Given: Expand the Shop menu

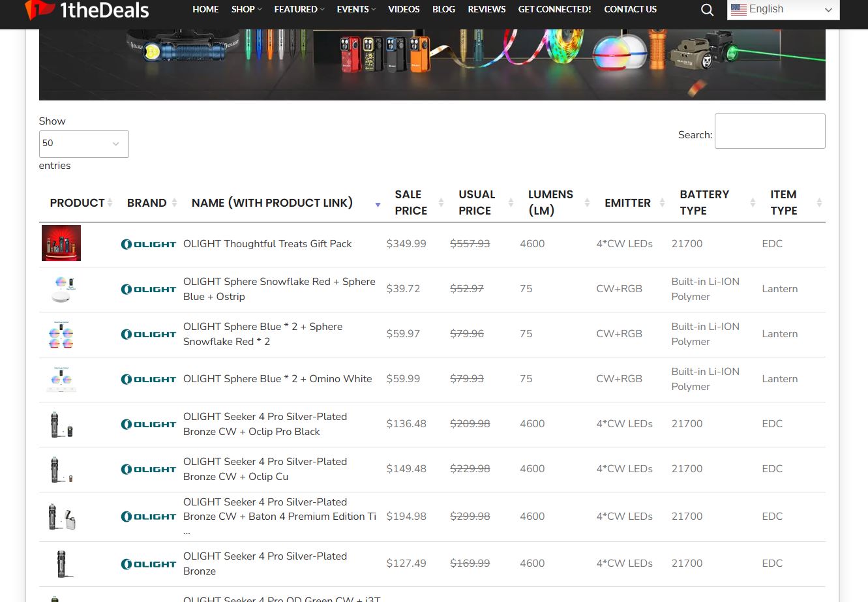Looking at the screenshot, I should pyautogui.click(x=246, y=9).
